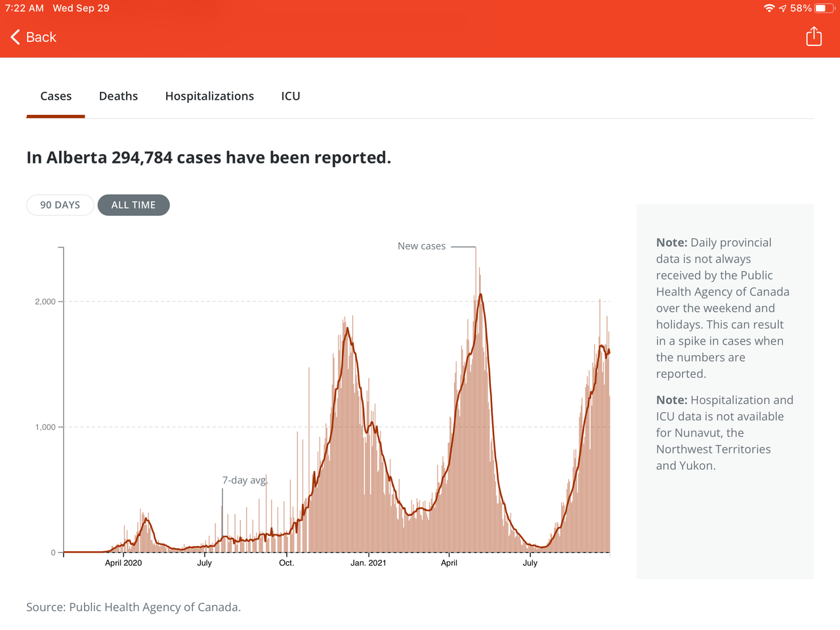Tap the 2,000 y-axis value
840x630 pixels.
pyautogui.click(x=45, y=302)
